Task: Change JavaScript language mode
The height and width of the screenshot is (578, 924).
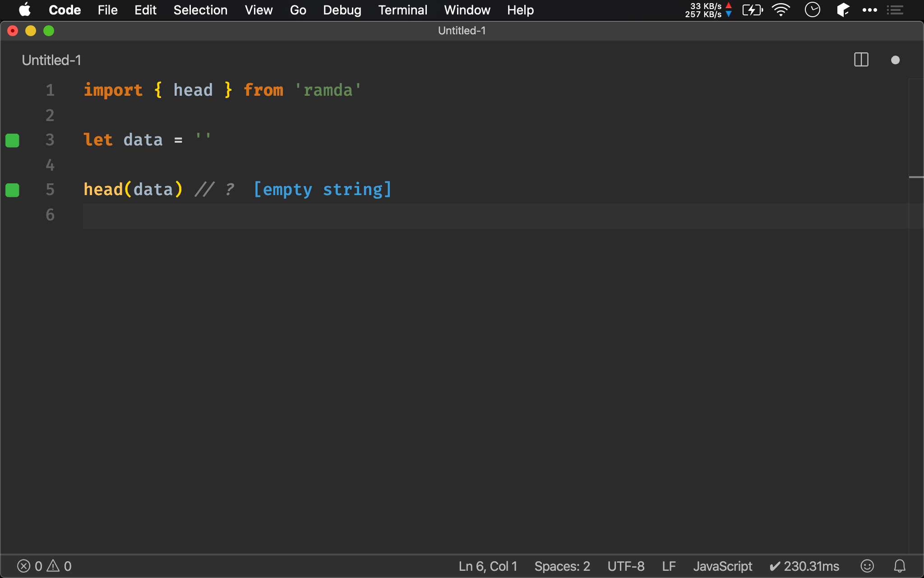Action: 722,566
